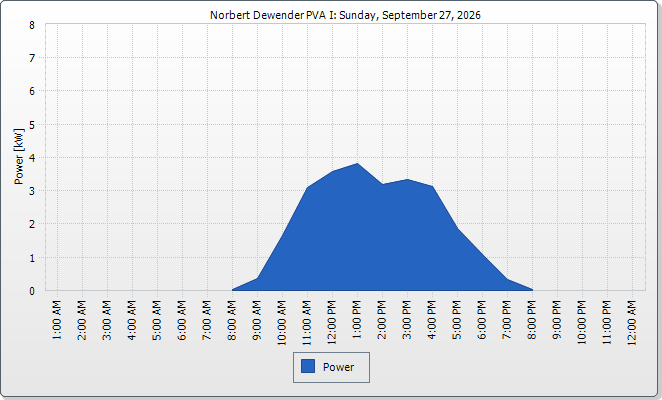Click the 10:00 PM time label
Viewport: 662px width, 400px height.
pyautogui.click(x=582, y=322)
